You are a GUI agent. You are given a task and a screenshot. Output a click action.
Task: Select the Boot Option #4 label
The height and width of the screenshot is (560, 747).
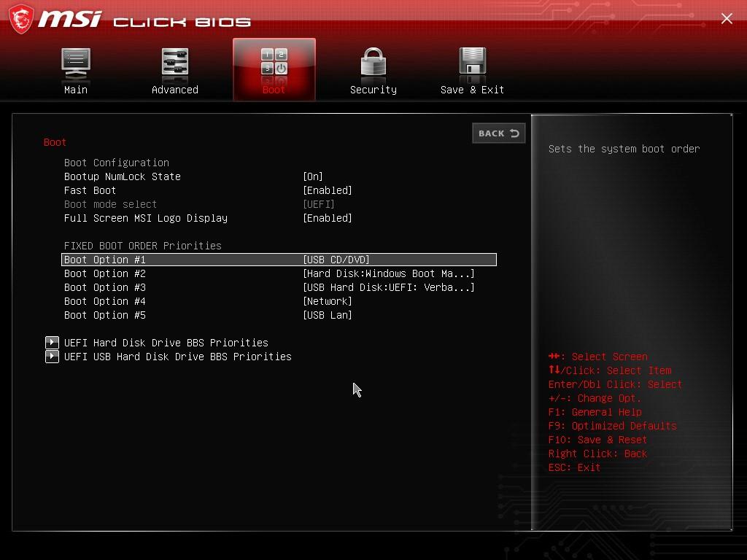point(105,301)
